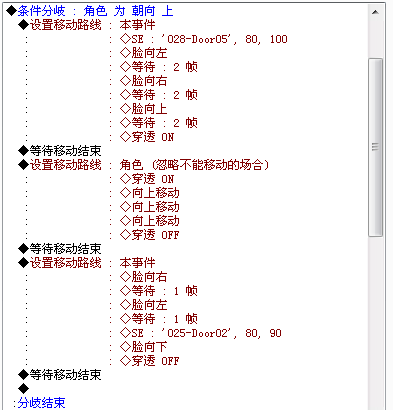The width and height of the screenshot is (393, 410).
Task: Select the '脸向上' move command row
Action: click(x=143, y=109)
